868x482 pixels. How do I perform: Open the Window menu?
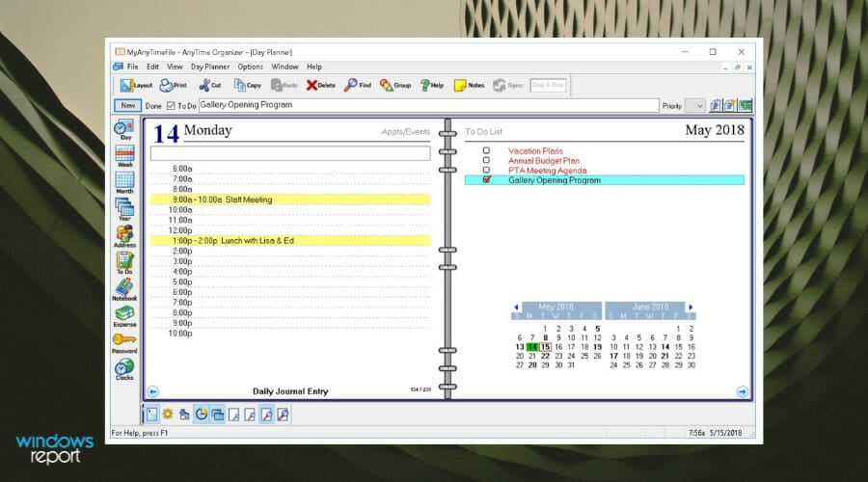285,67
